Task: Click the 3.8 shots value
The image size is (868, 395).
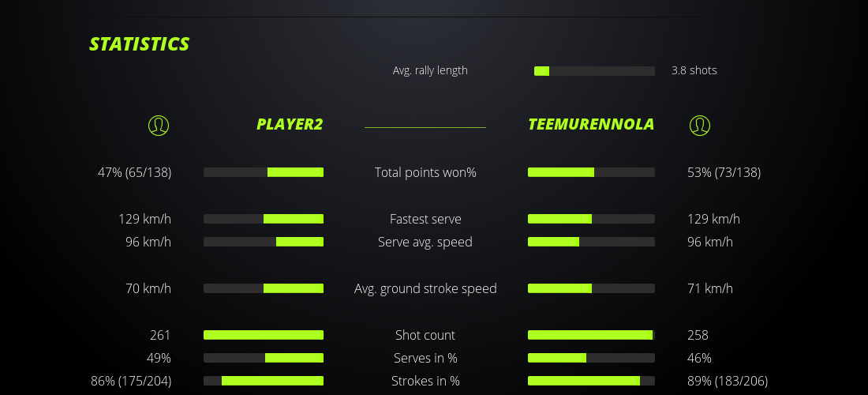Action: [x=694, y=70]
